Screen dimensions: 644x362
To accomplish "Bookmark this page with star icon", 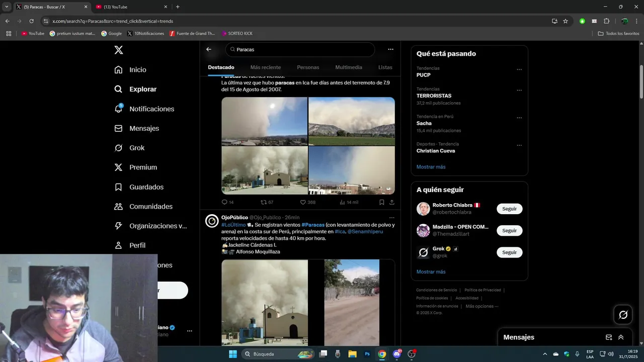I will (x=566, y=21).
